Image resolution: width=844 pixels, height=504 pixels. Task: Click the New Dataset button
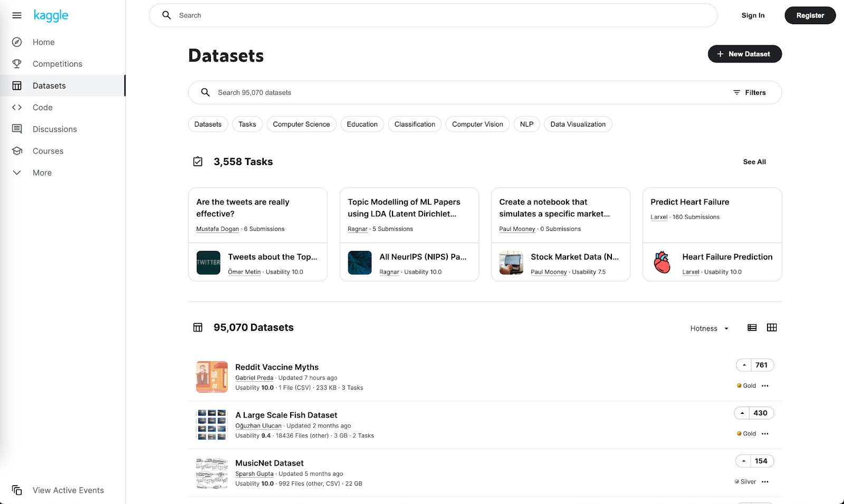click(744, 54)
